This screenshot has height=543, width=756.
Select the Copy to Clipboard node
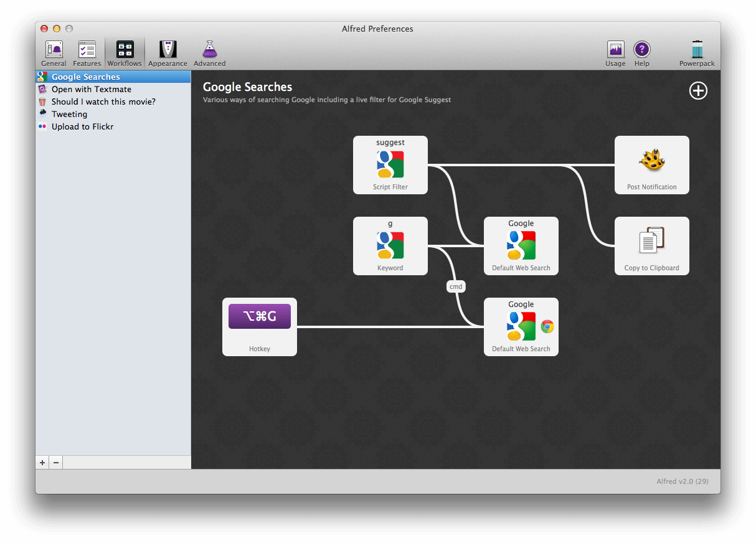coord(652,246)
